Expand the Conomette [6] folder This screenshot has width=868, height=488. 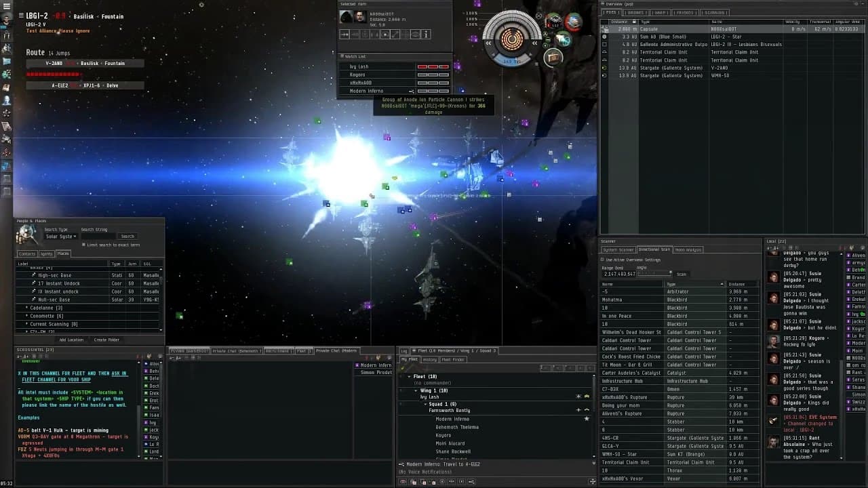pos(27,316)
